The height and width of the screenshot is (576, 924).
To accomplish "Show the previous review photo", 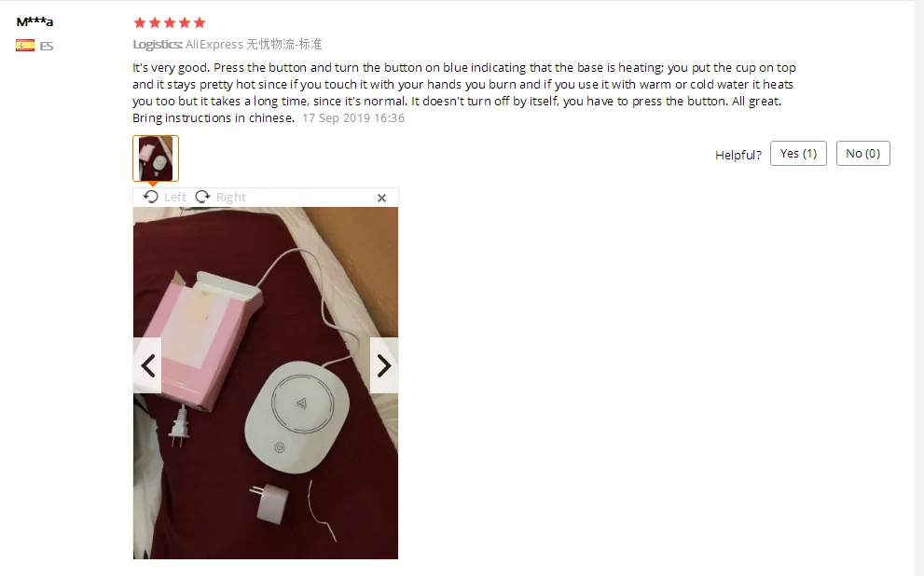I will [x=147, y=365].
